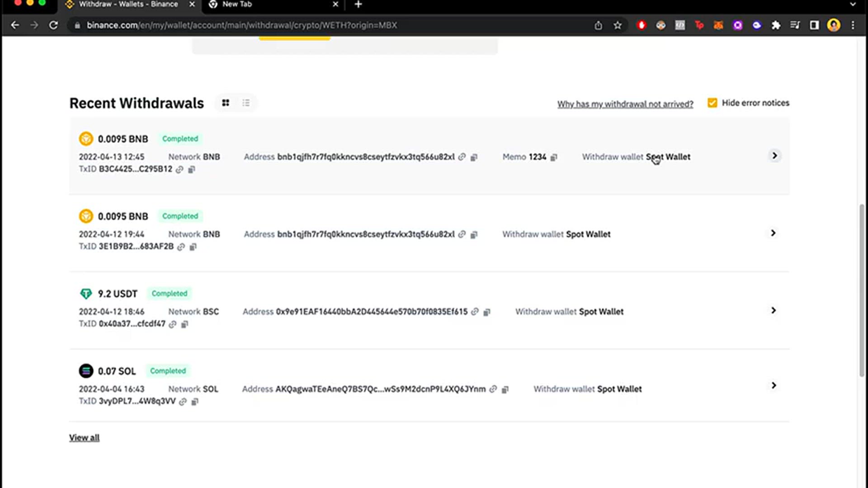
Task: Open link for TxID 3vyDPL7...4W8q3VV
Action: tap(183, 402)
